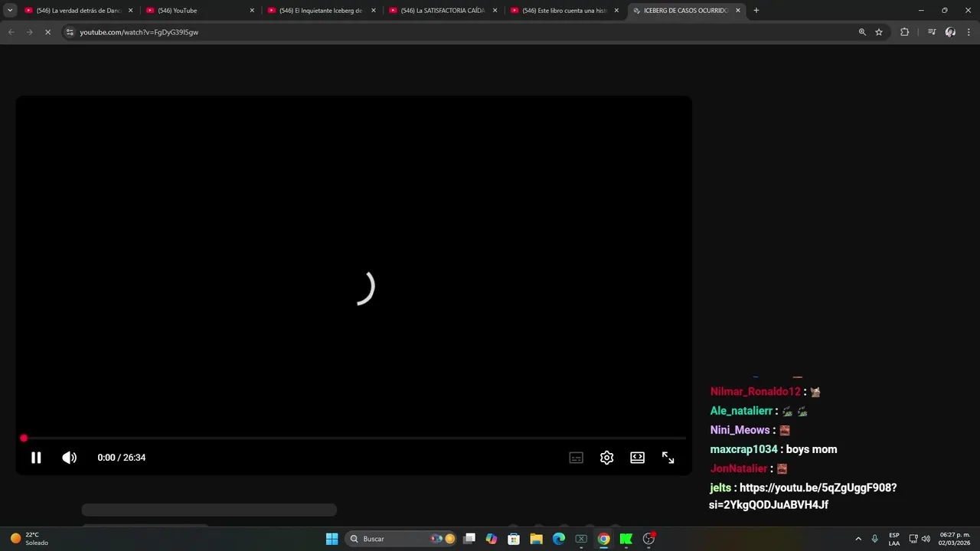The height and width of the screenshot is (551, 980).
Task: Open the youtu.be link posted by jelts
Action: pos(802,496)
